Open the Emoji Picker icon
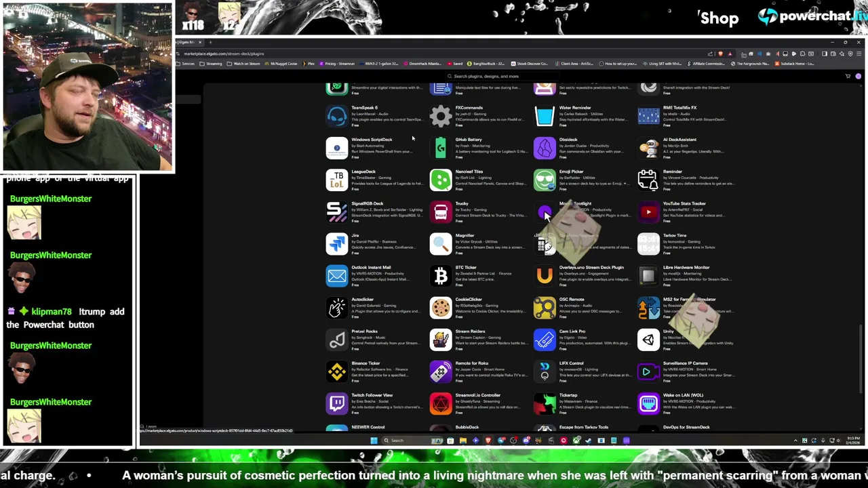The height and width of the screenshot is (488, 868). [545, 180]
